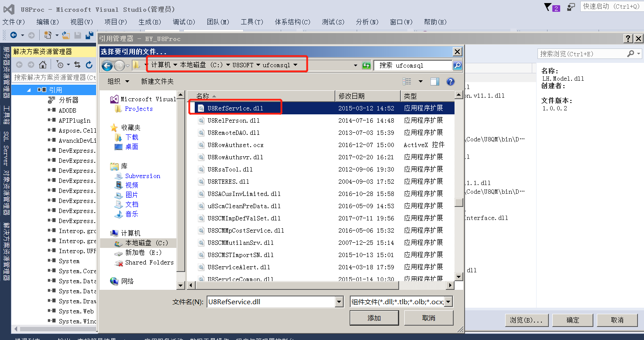
Task: Click the 浏览(B)... button in Reference Manager
Action: tap(526, 320)
